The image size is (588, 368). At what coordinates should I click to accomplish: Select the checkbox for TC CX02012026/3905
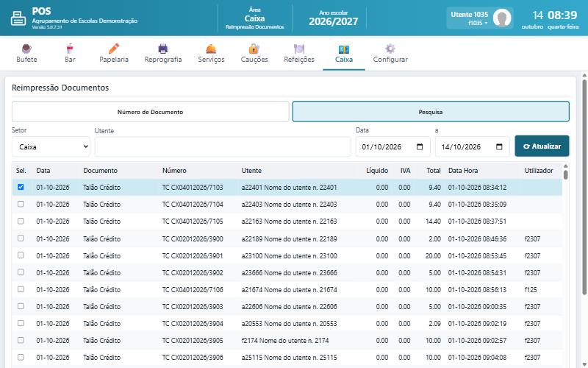[x=21, y=340]
